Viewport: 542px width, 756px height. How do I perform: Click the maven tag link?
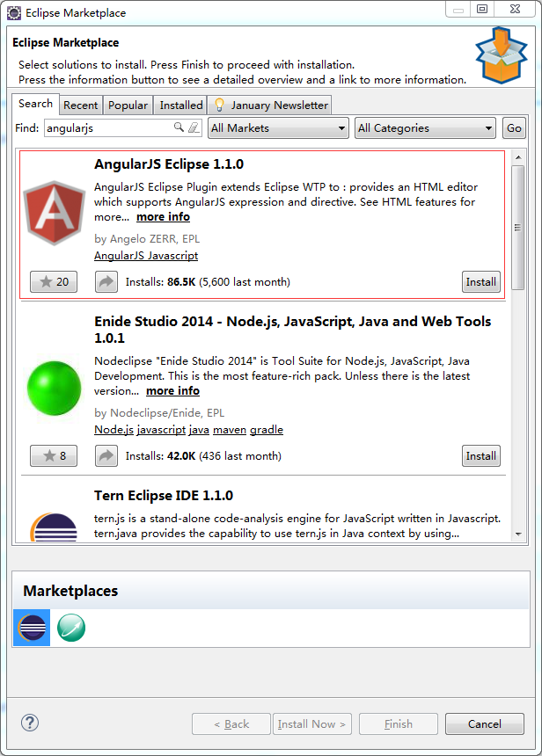pyautogui.click(x=230, y=430)
